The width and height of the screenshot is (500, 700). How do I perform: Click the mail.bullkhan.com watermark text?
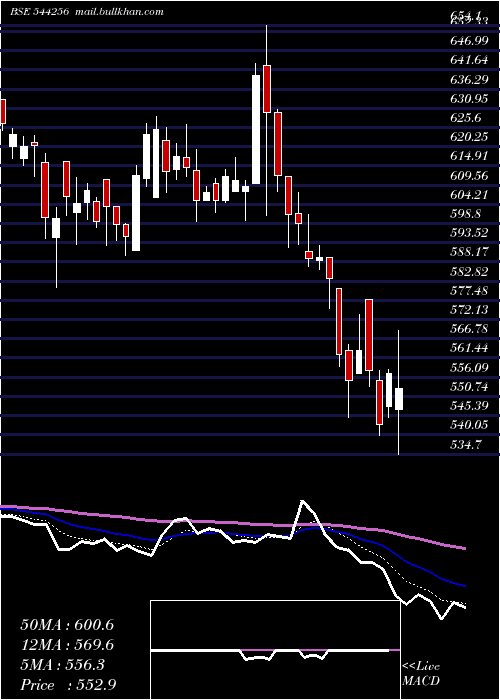pyautogui.click(x=118, y=12)
